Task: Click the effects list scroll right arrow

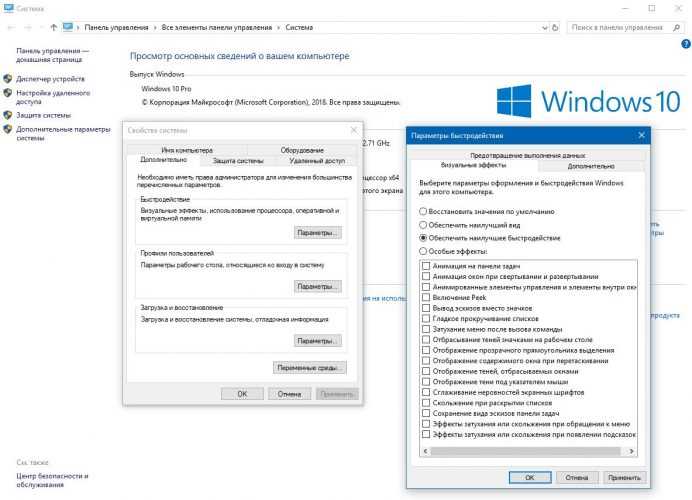Action: point(632,451)
